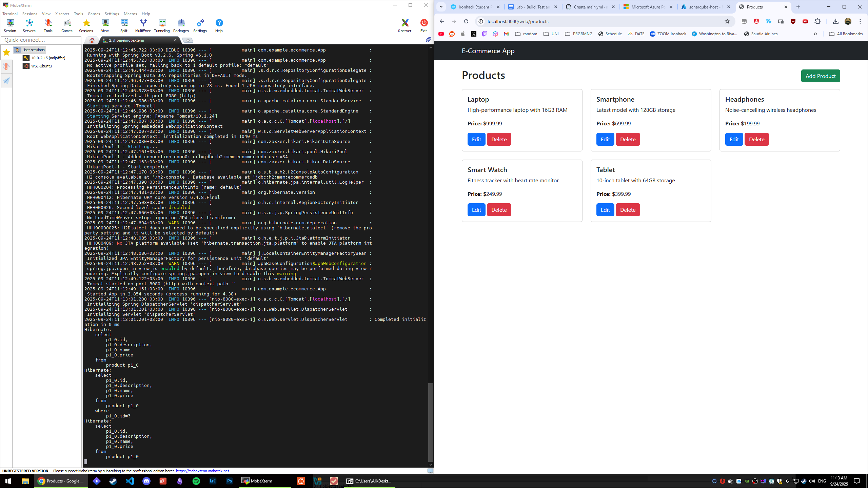Delete the Smartphone product

[x=628, y=139]
